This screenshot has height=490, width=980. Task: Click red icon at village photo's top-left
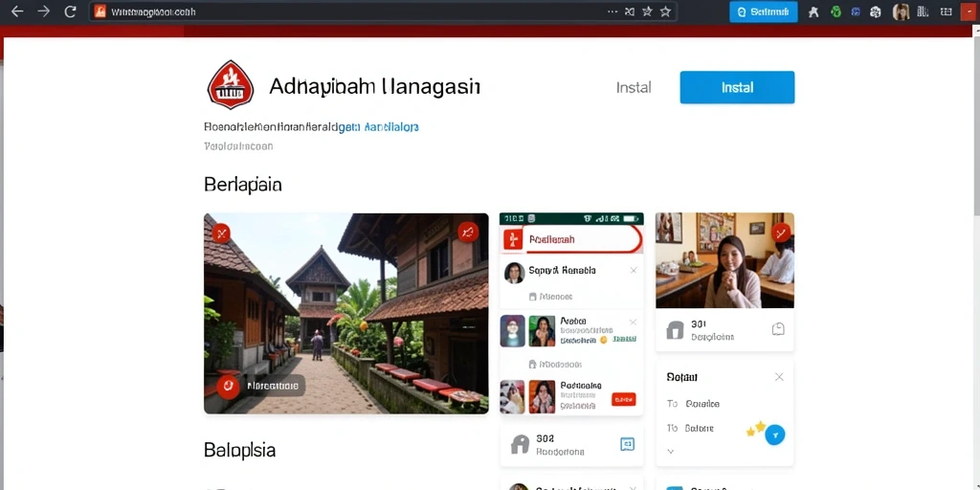tap(221, 234)
